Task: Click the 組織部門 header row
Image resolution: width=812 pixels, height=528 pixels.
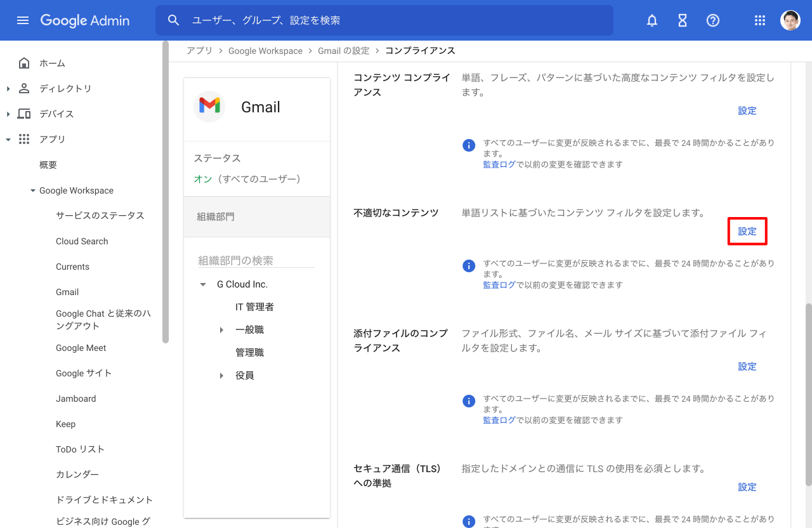Action: 257,216
